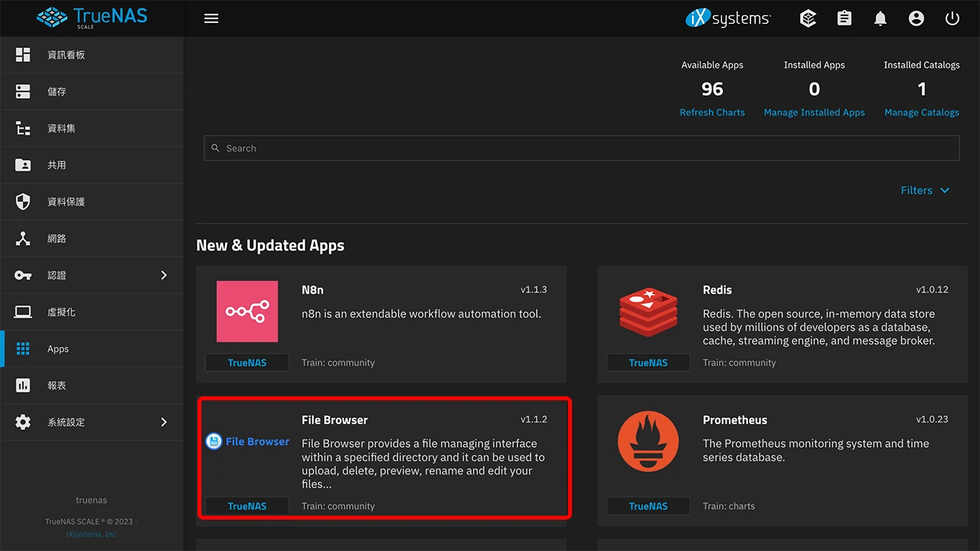Image resolution: width=980 pixels, height=551 pixels.
Task: Click the Refresh Charts link
Action: click(x=712, y=112)
